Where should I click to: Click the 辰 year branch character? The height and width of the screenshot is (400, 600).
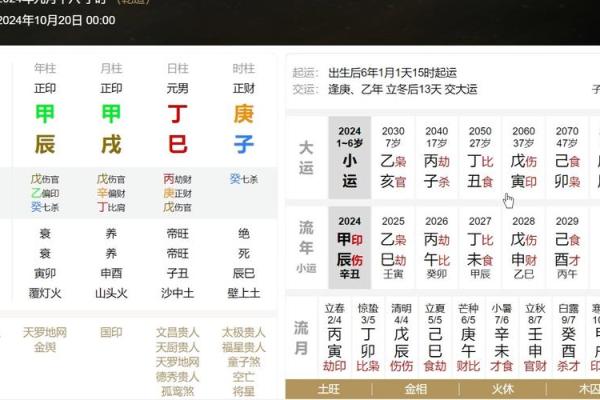coord(45,144)
